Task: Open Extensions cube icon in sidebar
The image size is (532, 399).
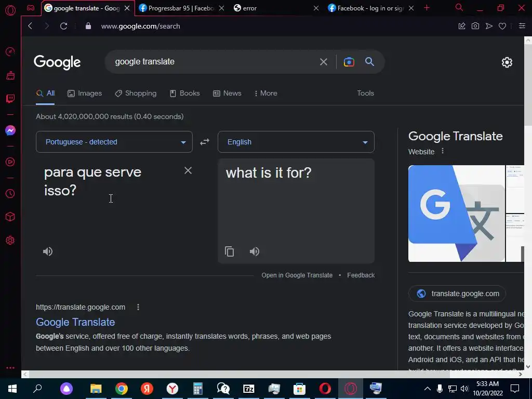Action: pos(10,217)
